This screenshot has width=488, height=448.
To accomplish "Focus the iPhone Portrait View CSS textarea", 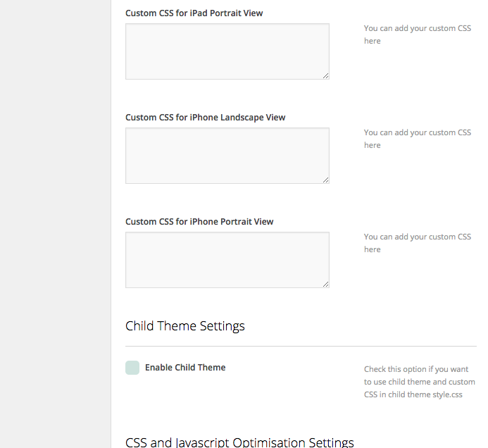I will (227, 260).
